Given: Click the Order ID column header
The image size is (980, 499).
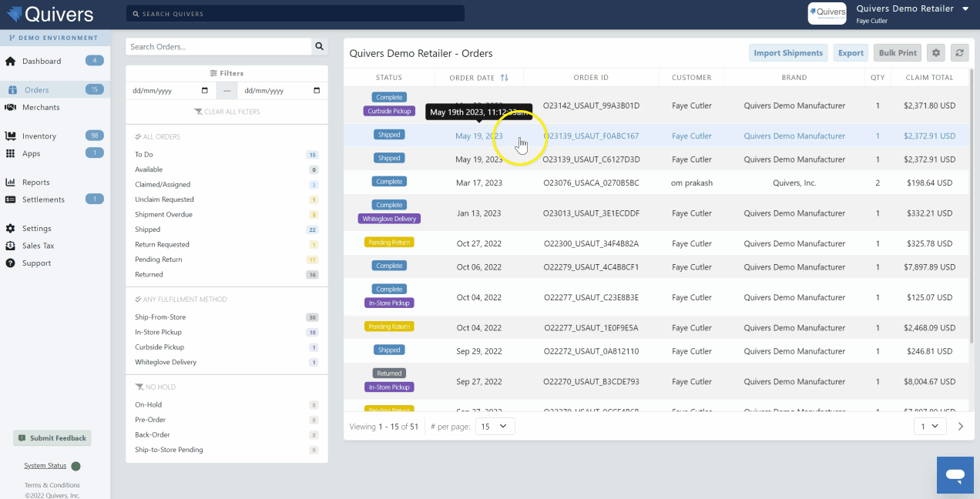Looking at the screenshot, I should pyautogui.click(x=591, y=77).
